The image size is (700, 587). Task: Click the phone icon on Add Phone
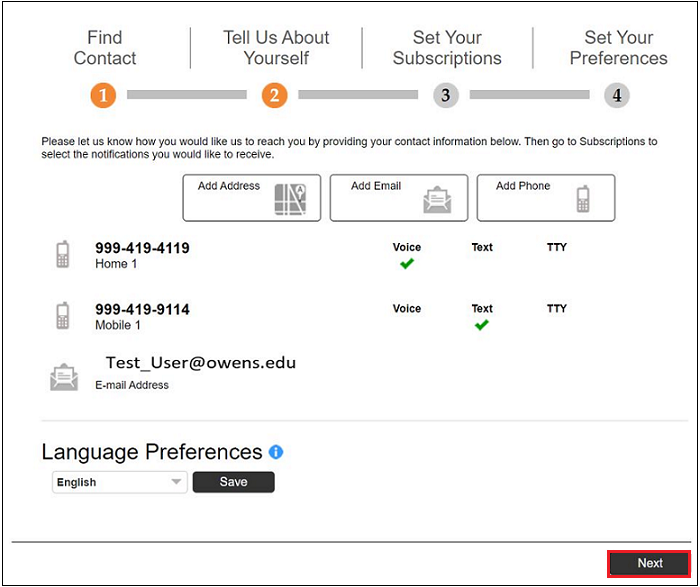[583, 200]
